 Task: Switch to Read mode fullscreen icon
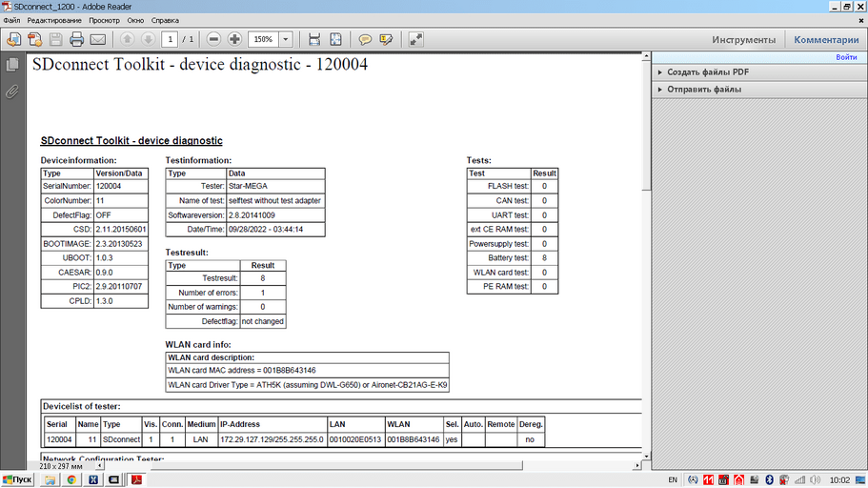(x=415, y=39)
